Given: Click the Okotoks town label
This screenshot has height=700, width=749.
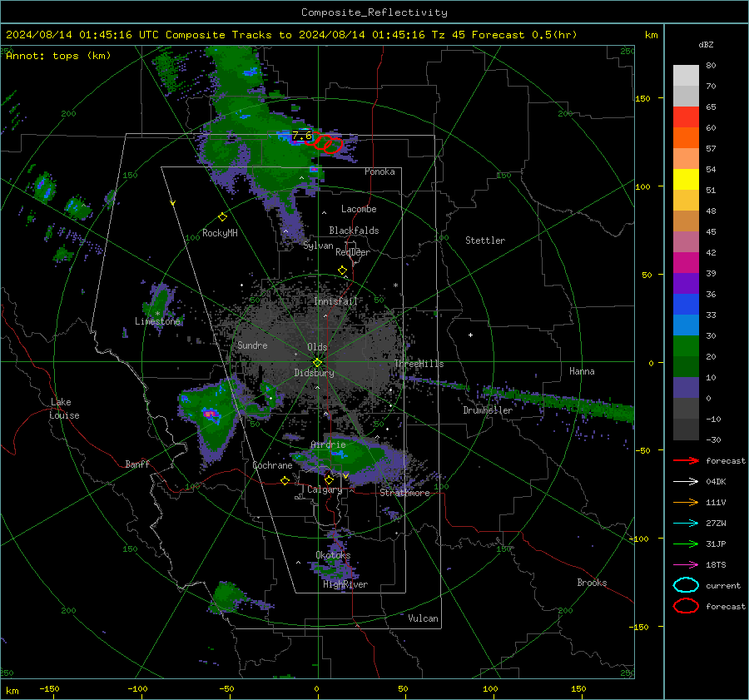Looking at the screenshot, I should coord(333,554).
